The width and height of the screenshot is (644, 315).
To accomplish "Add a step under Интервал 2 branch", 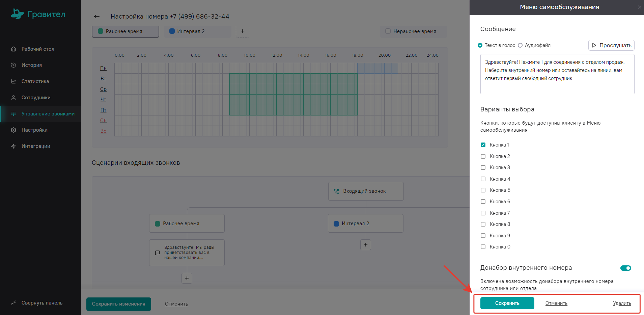I will coord(365,245).
